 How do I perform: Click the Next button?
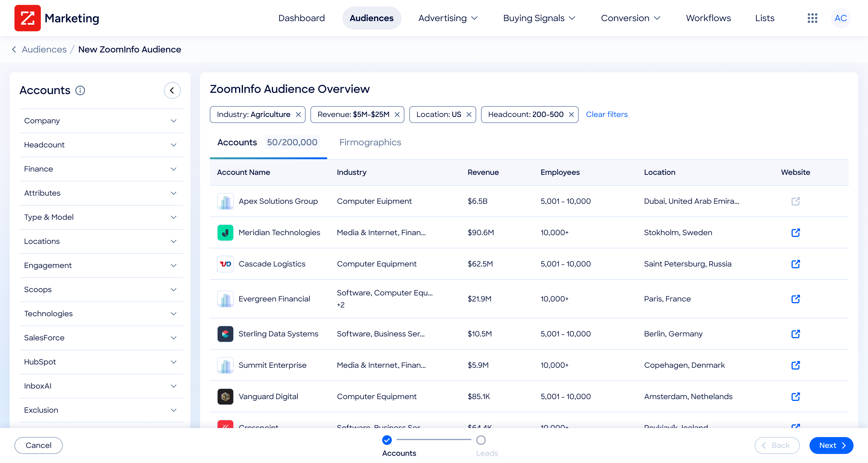[x=831, y=446]
